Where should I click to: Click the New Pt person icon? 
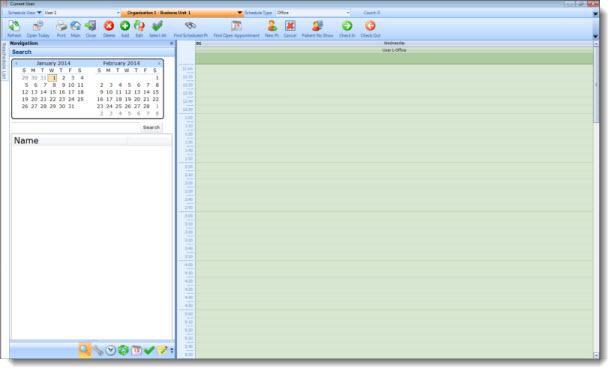click(x=272, y=26)
